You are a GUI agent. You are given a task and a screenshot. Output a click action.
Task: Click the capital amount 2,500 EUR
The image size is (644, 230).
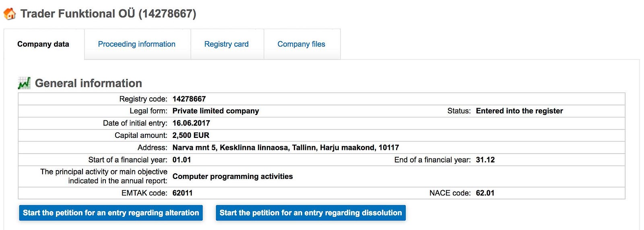pyautogui.click(x=191, y=136)
